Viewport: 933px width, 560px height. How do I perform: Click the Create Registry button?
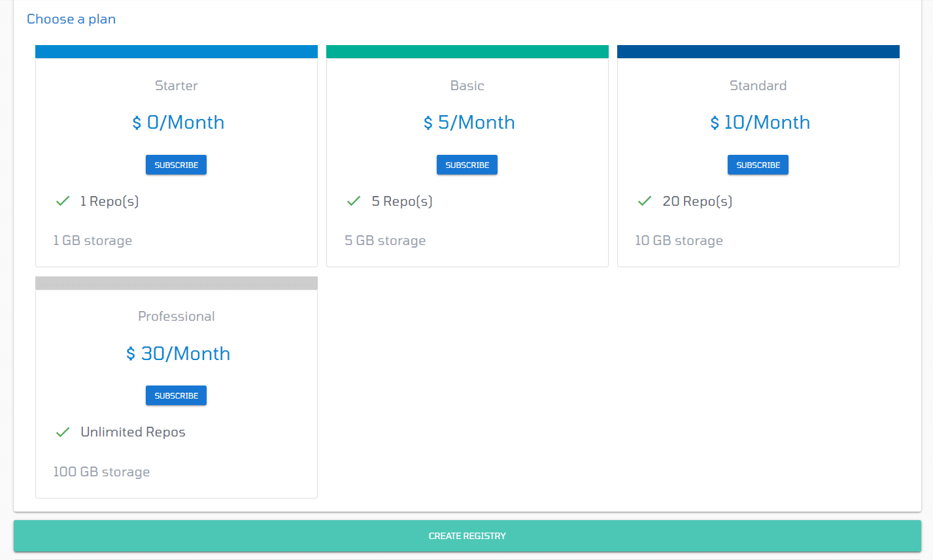click(x=467, y=536)
